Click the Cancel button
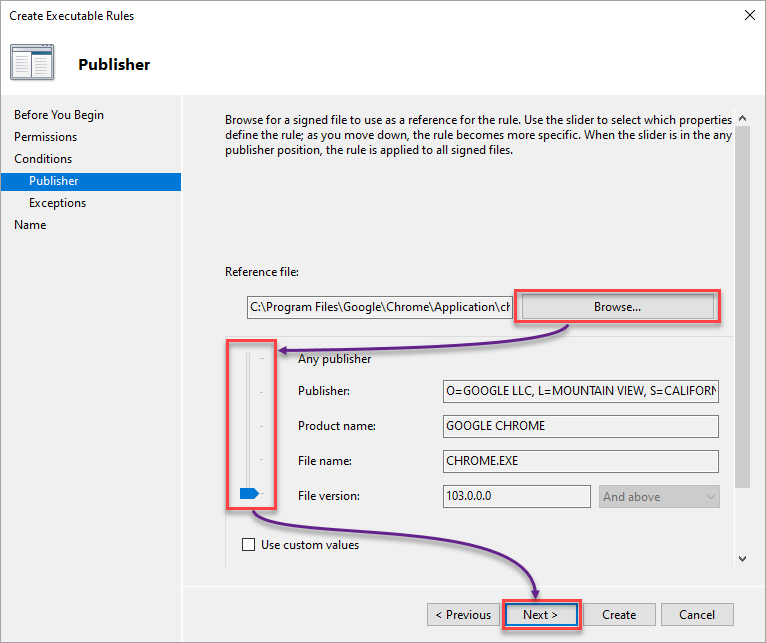The height and width of the screenshot is (643, 766). [697, 615]
